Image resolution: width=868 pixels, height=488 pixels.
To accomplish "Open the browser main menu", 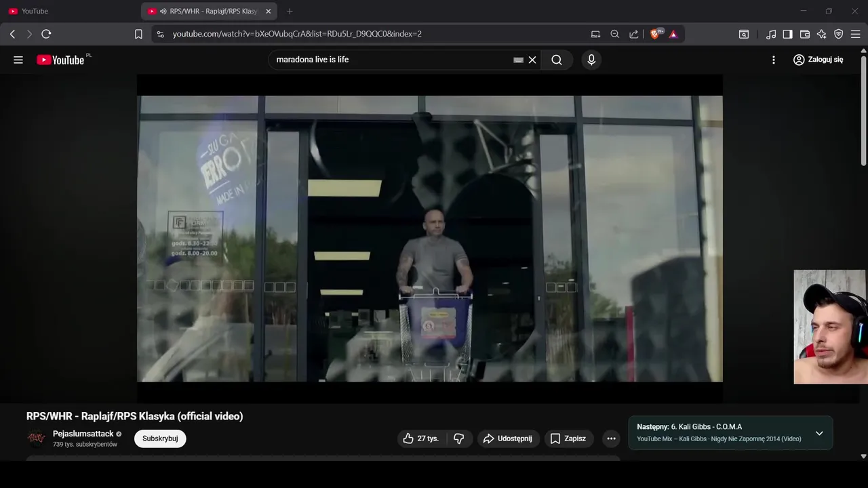I will coord(856,34).
